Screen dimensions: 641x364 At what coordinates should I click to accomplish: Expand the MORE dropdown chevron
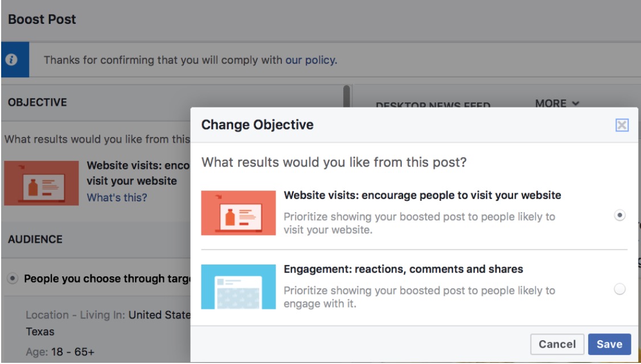pos(576,104)
